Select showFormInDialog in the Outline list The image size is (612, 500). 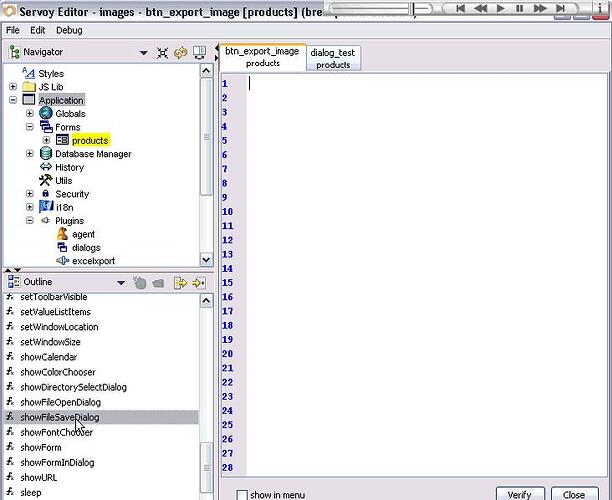[101, 463]
